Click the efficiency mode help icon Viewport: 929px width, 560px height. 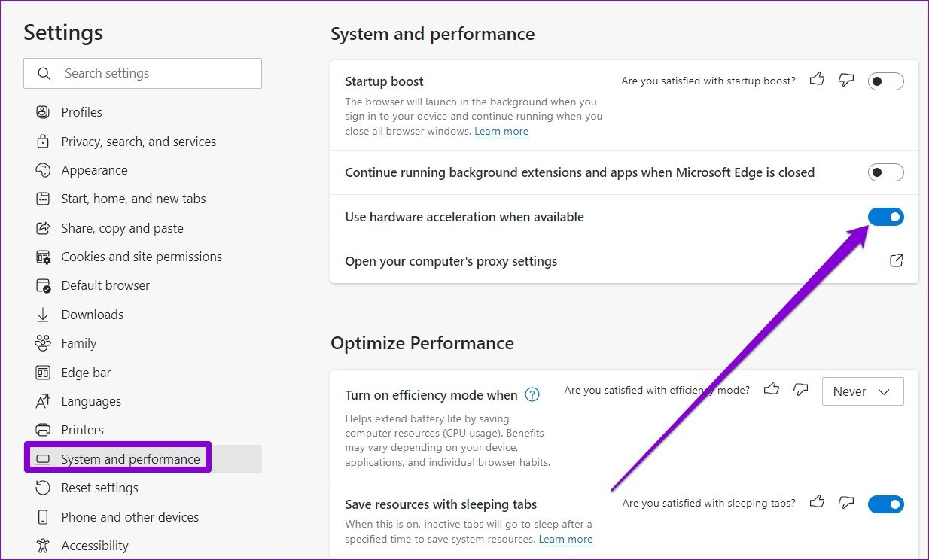click(x=532, y=394)
